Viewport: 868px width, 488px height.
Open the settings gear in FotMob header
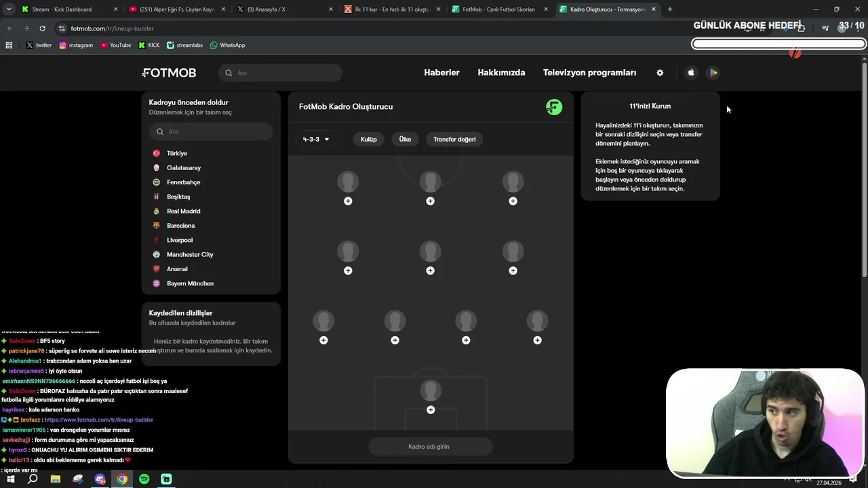tap(660, 73)
